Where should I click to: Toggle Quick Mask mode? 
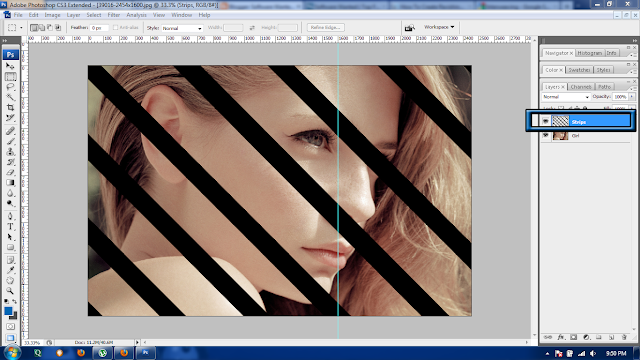(10, 327)
